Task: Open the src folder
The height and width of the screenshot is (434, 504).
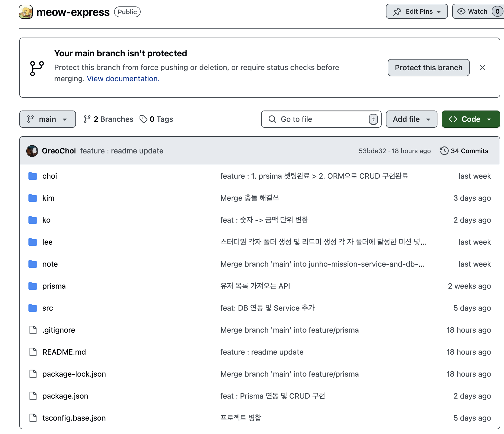Action: pos(48,308)
